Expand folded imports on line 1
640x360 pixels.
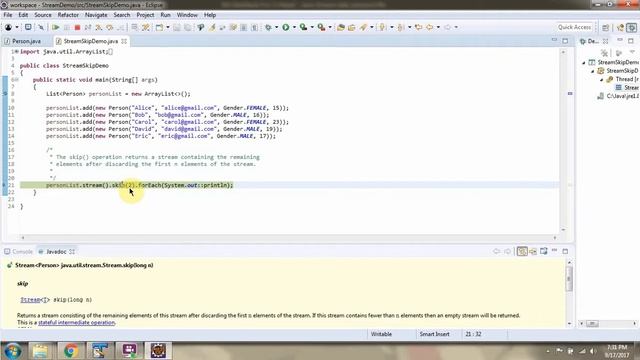(x=16, y=52)
